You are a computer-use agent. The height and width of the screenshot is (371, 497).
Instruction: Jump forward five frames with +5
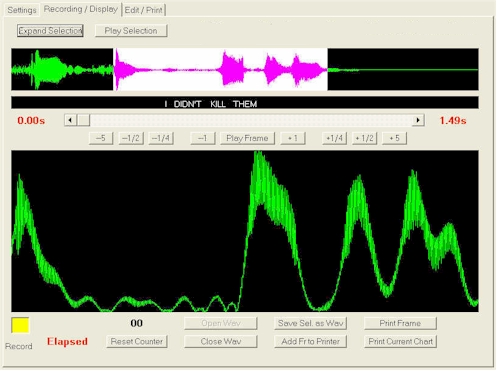pyautogui.click(x=394, y=138)
